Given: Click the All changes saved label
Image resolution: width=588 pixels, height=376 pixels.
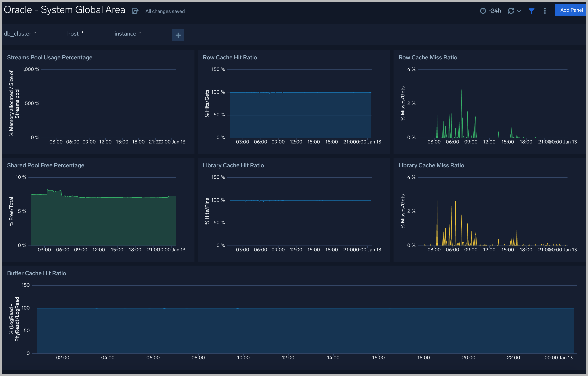Looking at the screenshot, I should click(165, 11).
